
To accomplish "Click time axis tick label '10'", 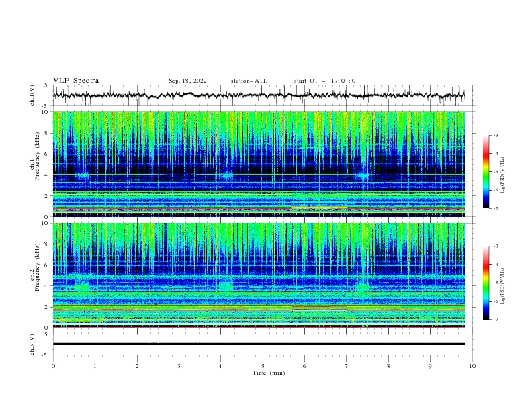I will point(472,366).
